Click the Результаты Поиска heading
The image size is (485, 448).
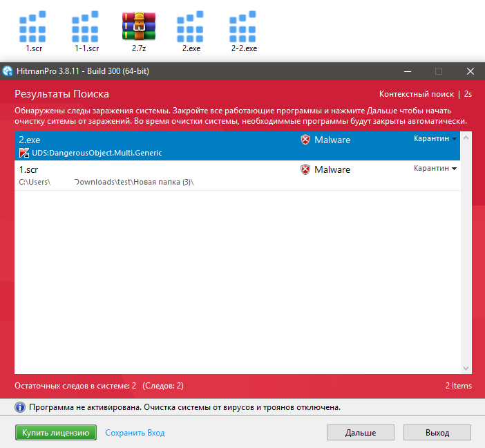tap(61, 94)
